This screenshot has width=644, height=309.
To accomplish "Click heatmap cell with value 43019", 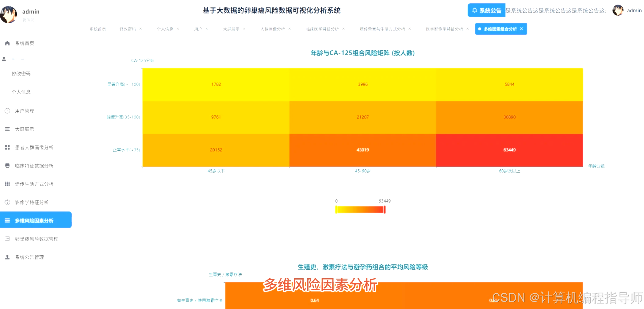I will click(x=363, y=150).
